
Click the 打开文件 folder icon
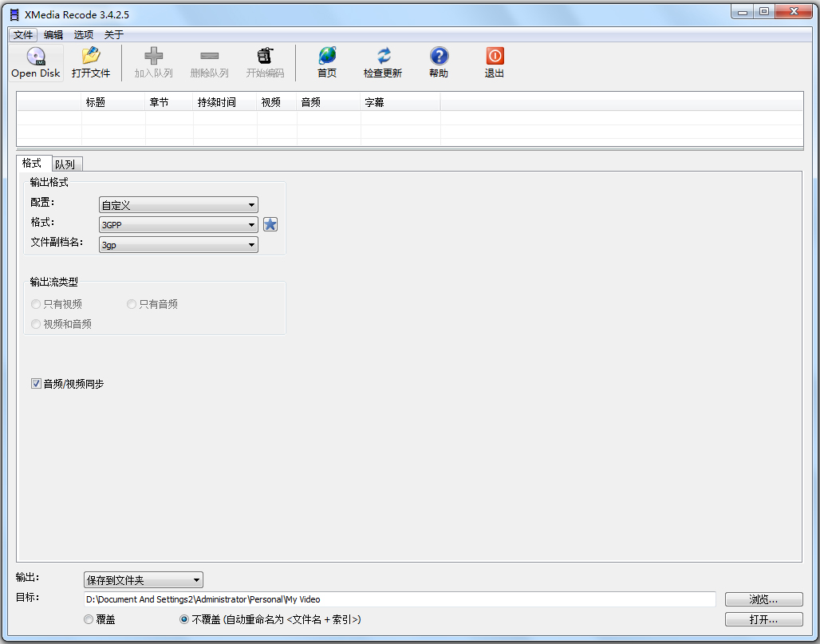click(x=91, y=55)
